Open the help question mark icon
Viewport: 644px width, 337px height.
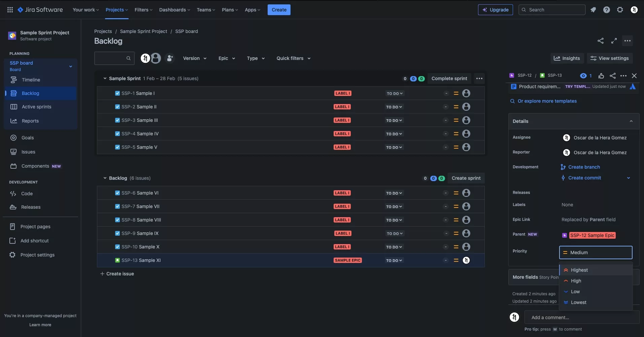tap(607, 10)
